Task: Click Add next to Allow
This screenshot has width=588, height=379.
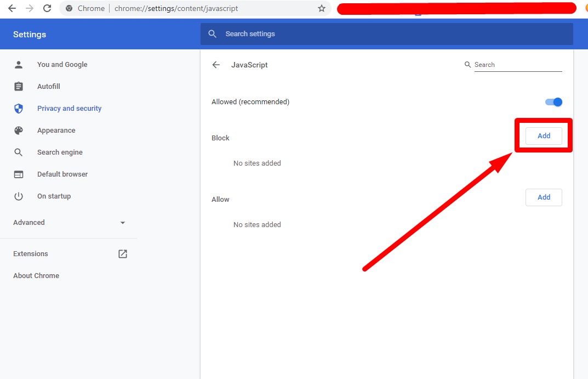Action: [x=543, y=197]
